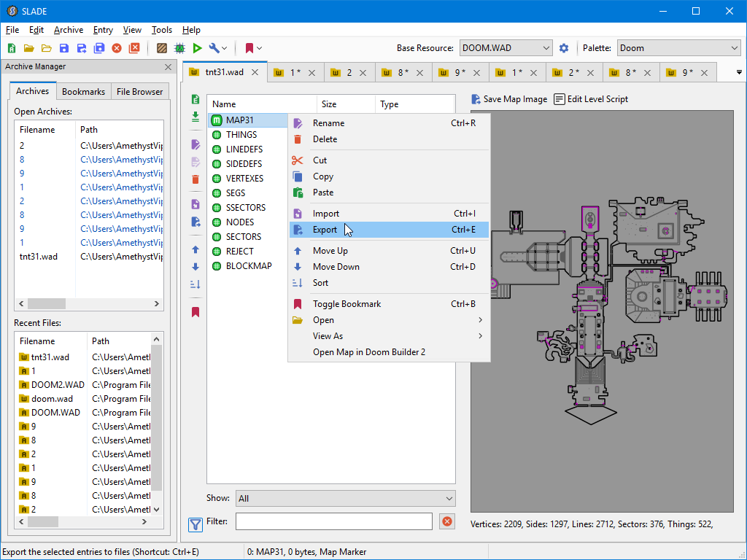Click the red clear filter button
This screenshot has width=747, height=560.
pos(447,521)
